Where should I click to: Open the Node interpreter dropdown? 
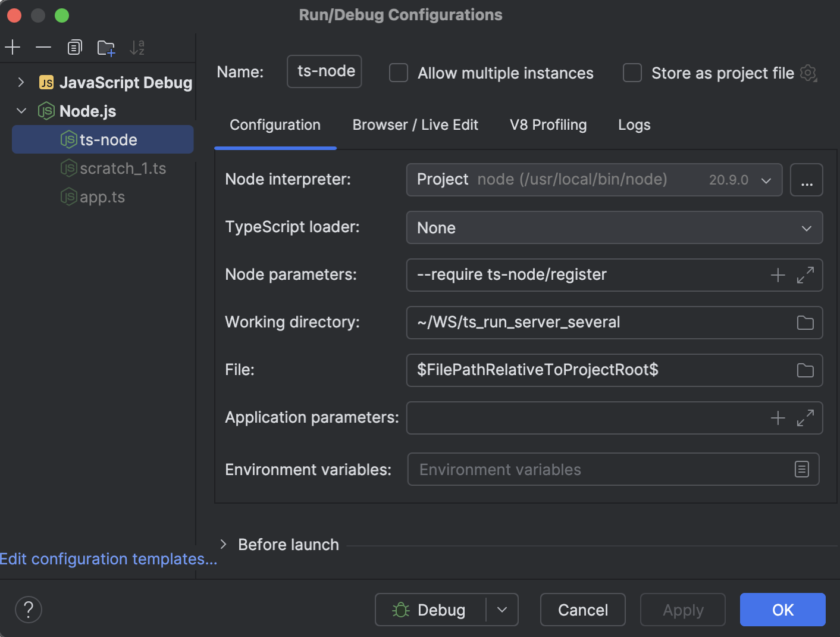pos(766,180)
